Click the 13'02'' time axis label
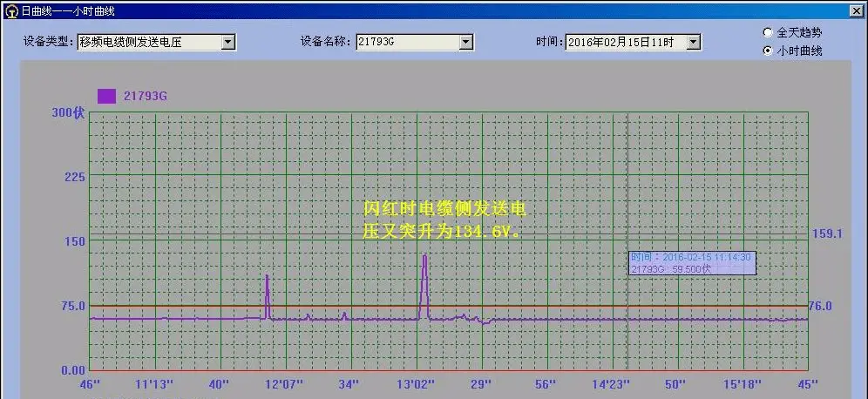This screenshot has height=399, width=868. [x=416, y=384]
